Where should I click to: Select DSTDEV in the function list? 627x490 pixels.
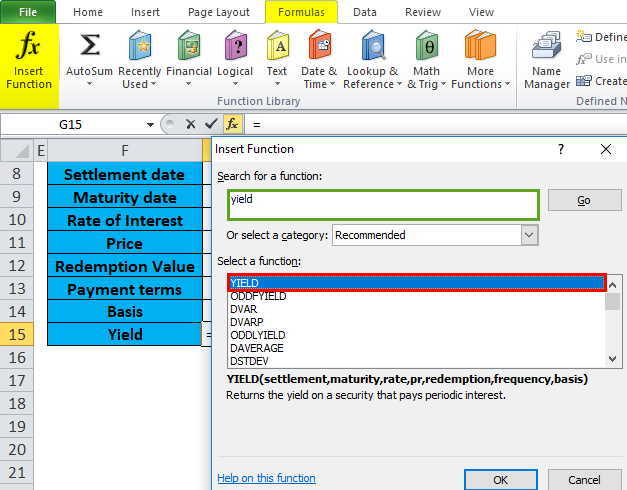point(417,361)
